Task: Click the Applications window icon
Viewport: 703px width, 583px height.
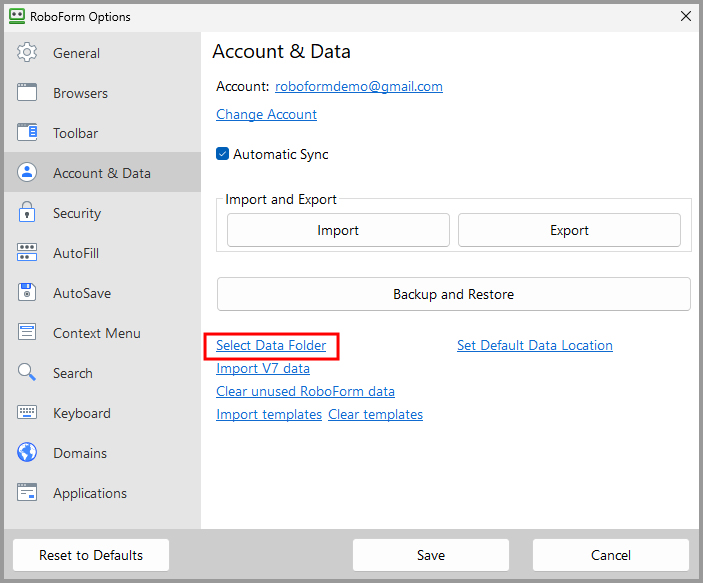Action: coord(27,492)
